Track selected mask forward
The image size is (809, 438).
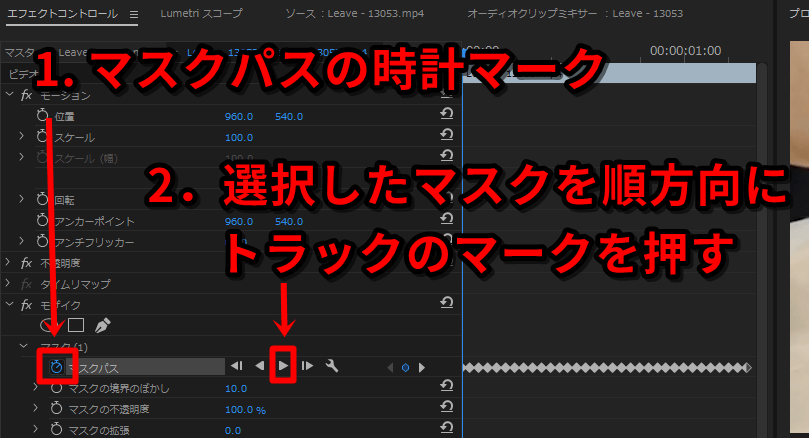click(x=283, y=366)
